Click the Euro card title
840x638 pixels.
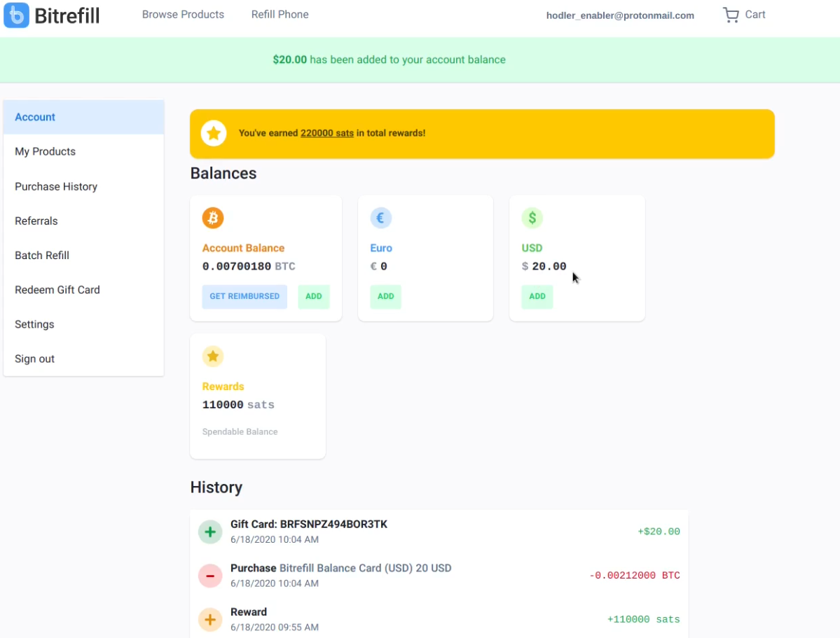pyautogui.click(x=381, y=248)
